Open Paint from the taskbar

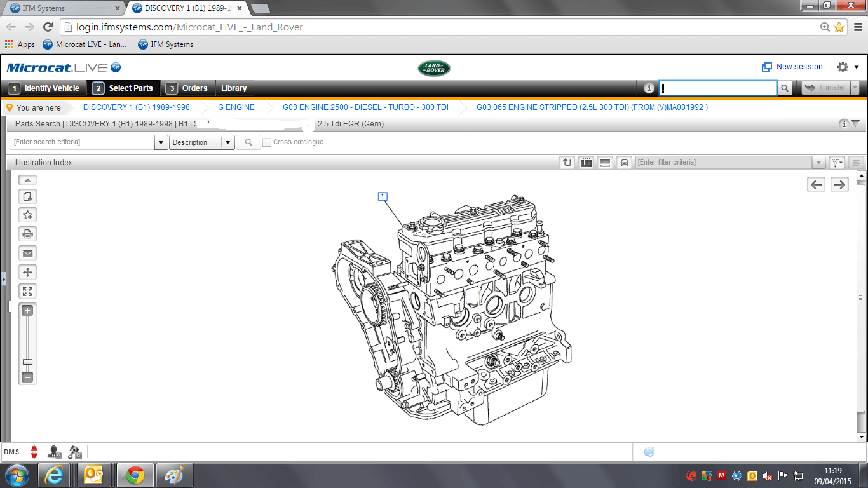click(173, 475)
